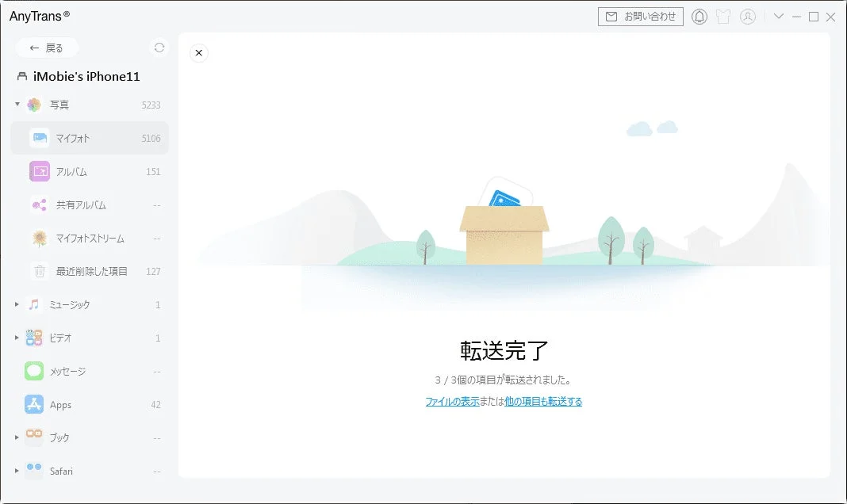Expand the ビデオ section
This screenshot has width=847, height=504.
pos(17,338)
